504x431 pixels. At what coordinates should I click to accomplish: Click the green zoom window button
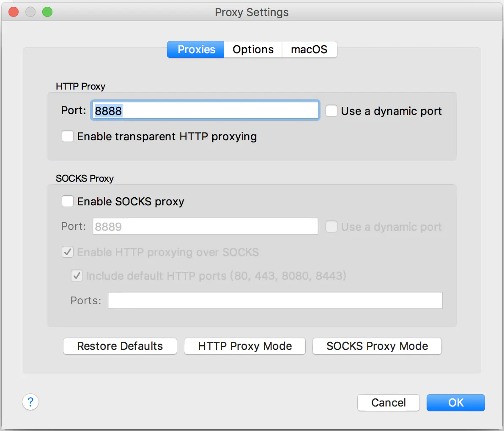point(47,12)
